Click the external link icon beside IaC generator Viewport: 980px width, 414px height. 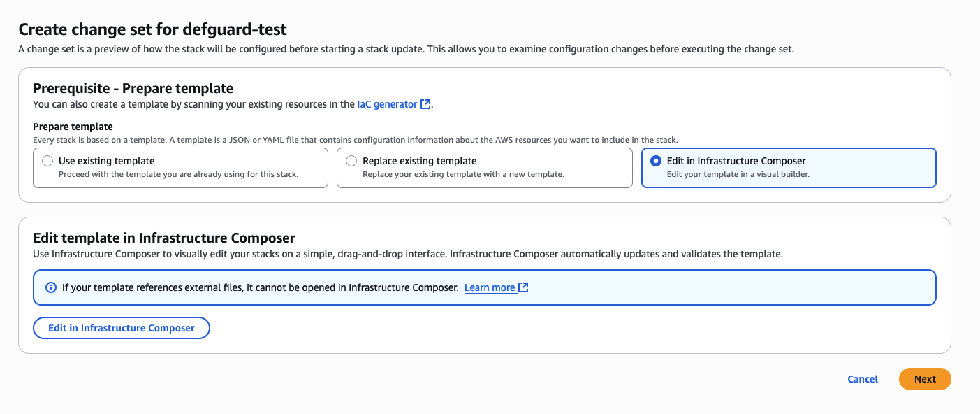[x=425, y=104]
